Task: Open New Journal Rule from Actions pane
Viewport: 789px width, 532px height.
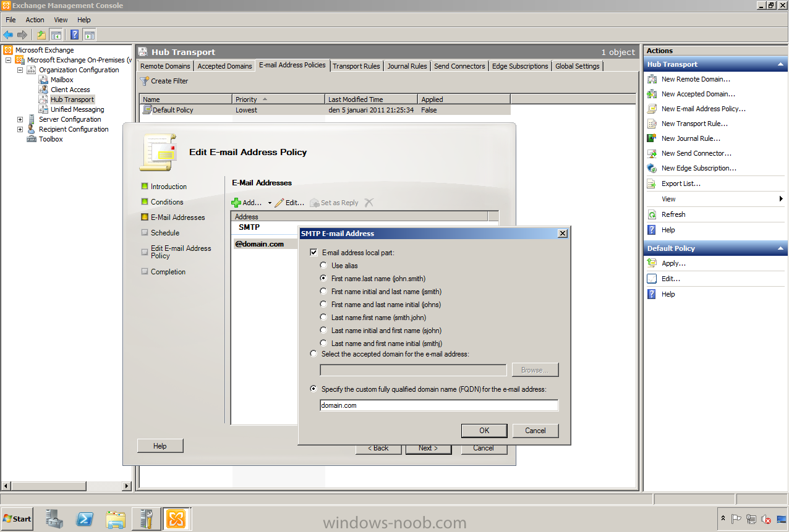Action: point(691,138)
